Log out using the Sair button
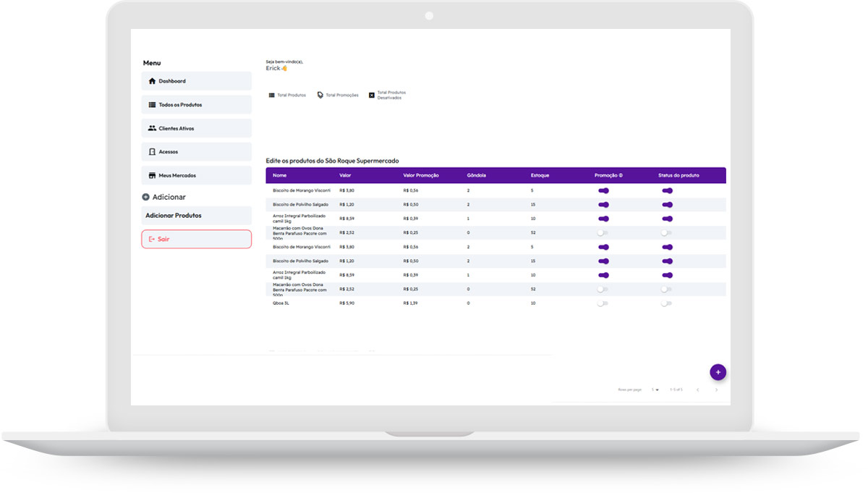 pyautogui.click(x=197, y=239)
